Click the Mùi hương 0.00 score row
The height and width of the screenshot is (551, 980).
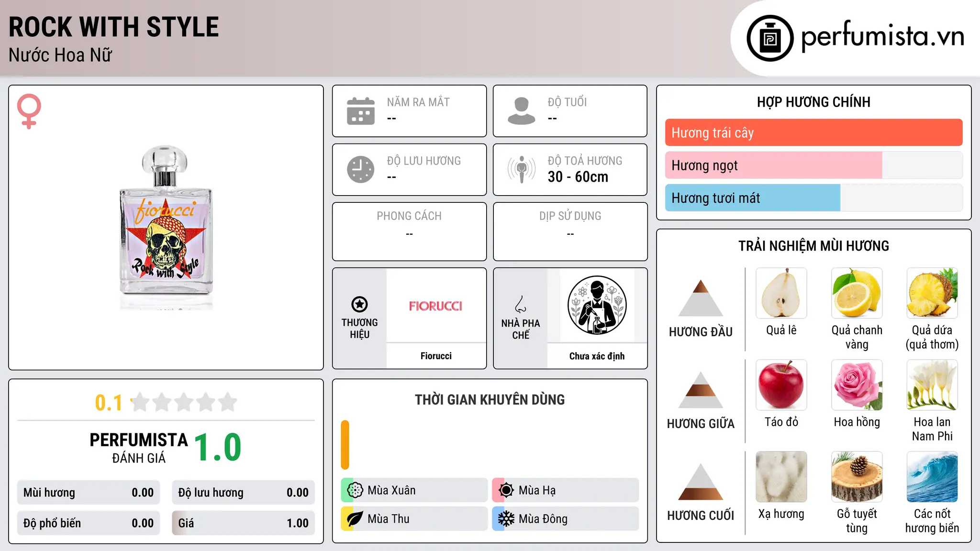pyautogui.click(x=89, y=493)
